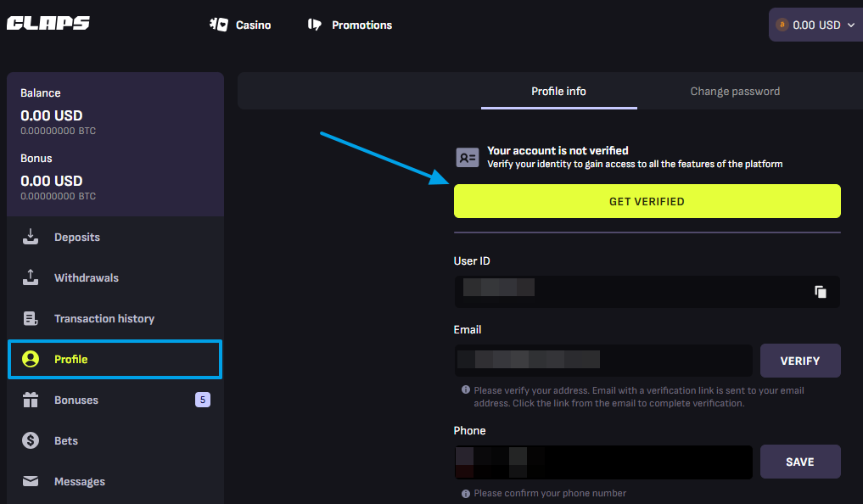Click the Transaction history document icon
863x504 pixels.
point(31,318)
